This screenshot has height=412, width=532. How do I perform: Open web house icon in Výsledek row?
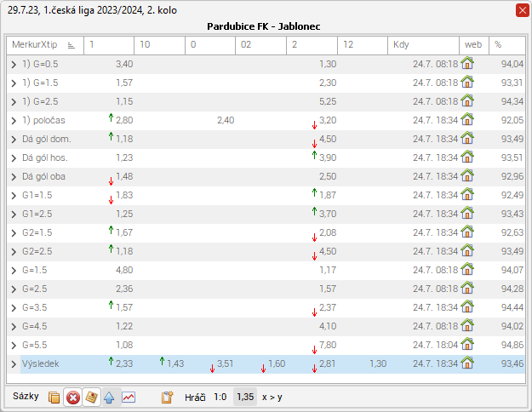click(467, 362)
